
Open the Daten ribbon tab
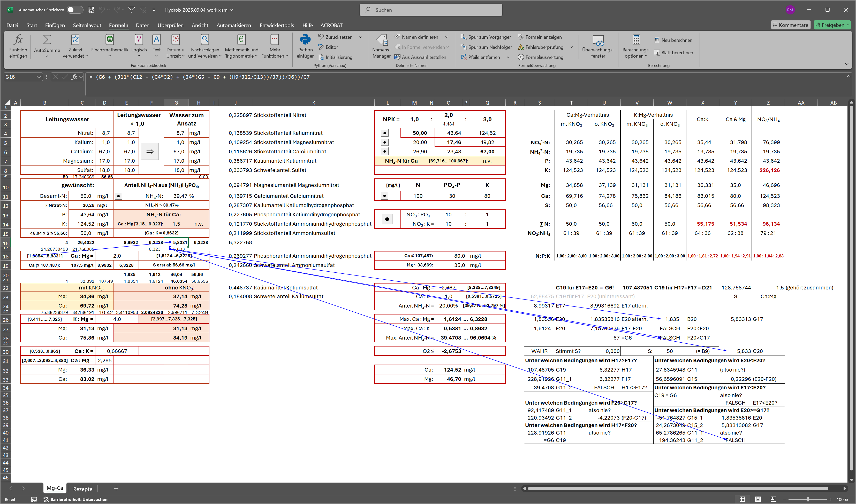(x=142, y=25)
